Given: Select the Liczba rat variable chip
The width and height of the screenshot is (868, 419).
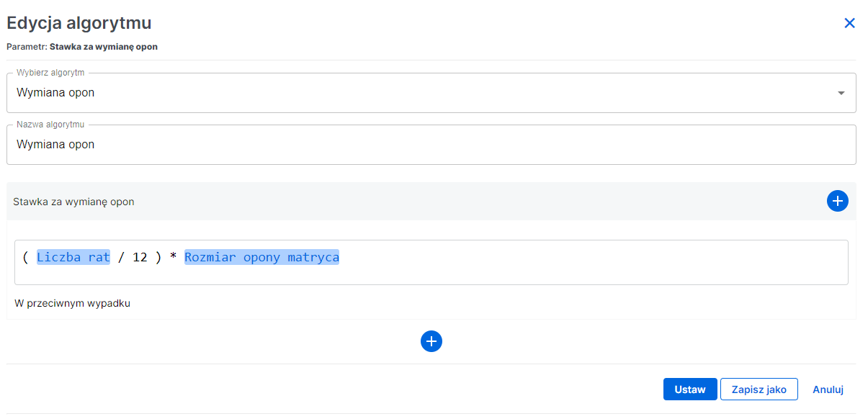Looking at the screenshot, I should click(73, 257).
